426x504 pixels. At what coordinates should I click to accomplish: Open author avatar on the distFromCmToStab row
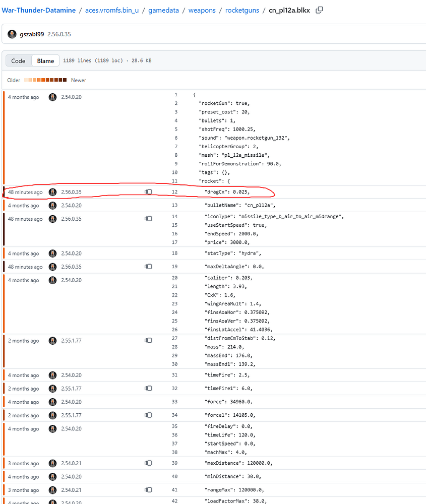click(x=52, y=341)
